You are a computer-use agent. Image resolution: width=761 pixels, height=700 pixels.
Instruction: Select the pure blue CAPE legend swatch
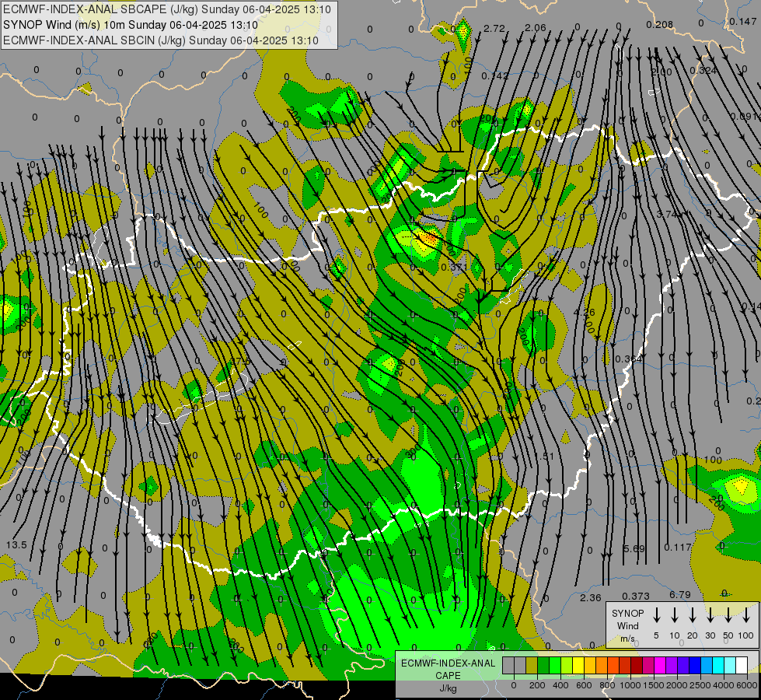pos(694,666)
